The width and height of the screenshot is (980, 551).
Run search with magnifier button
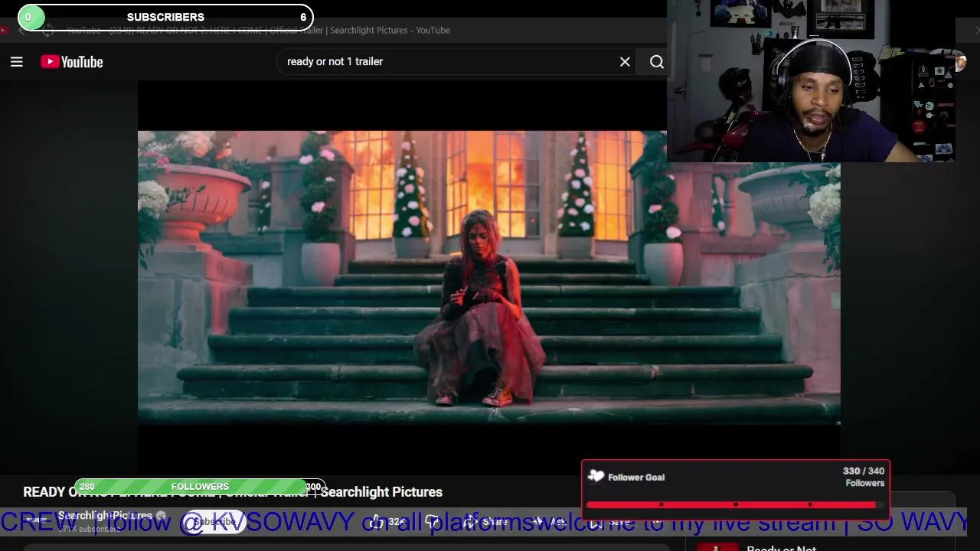(656, 62)
